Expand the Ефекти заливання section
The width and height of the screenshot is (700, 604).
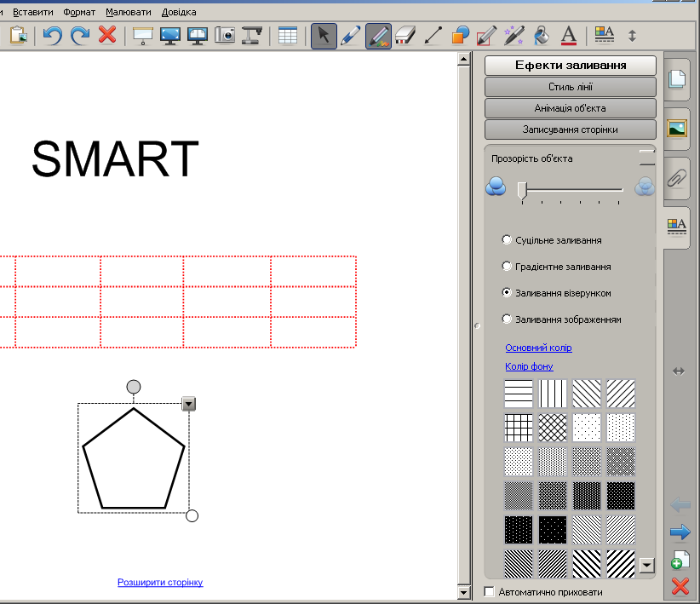tap(571, 66)
